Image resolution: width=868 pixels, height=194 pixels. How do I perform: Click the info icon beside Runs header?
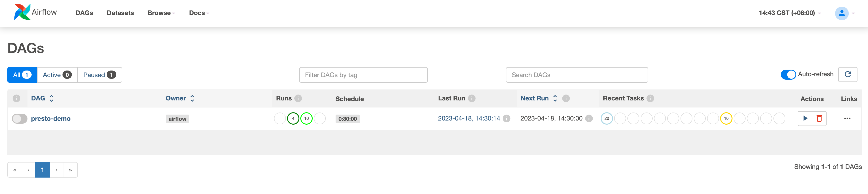(298, 98)
